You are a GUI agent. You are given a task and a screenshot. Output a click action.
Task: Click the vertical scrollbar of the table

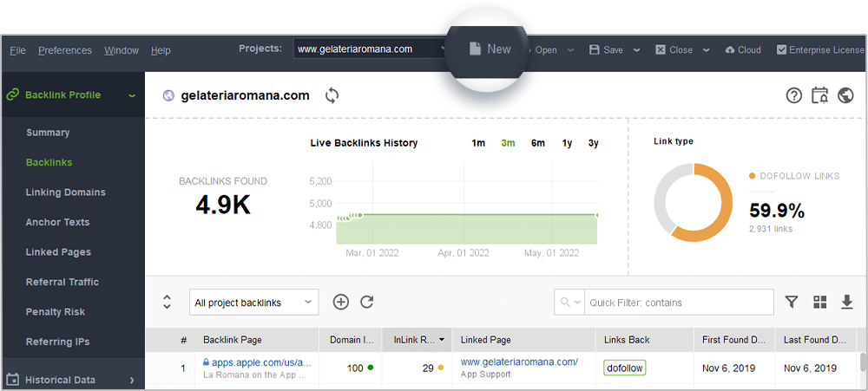point(863,362)
